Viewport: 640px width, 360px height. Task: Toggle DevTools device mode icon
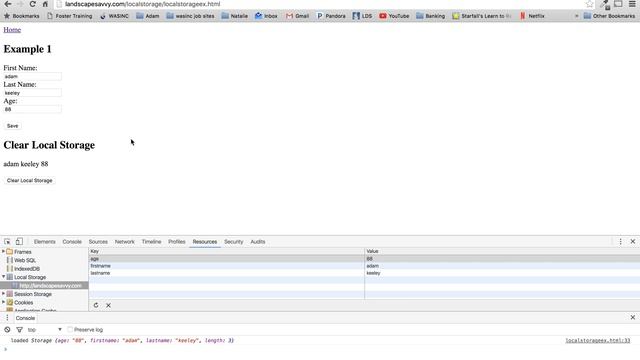pos(19,242)
